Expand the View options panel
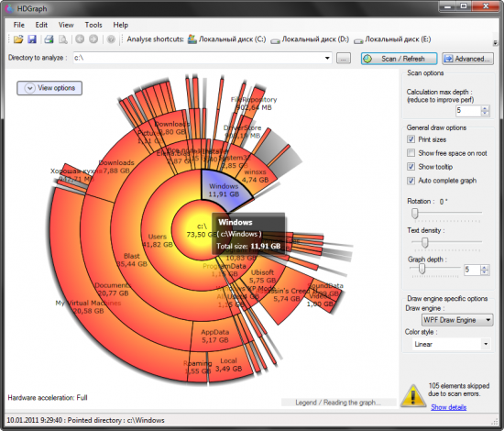Screen dimensions: 504x431 (49, 88)
